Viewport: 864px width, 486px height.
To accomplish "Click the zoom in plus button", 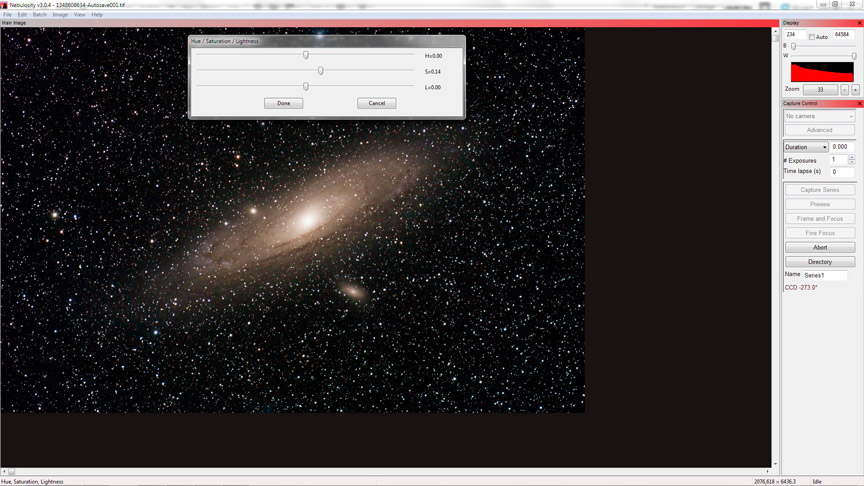I will (x=855, y=90).
